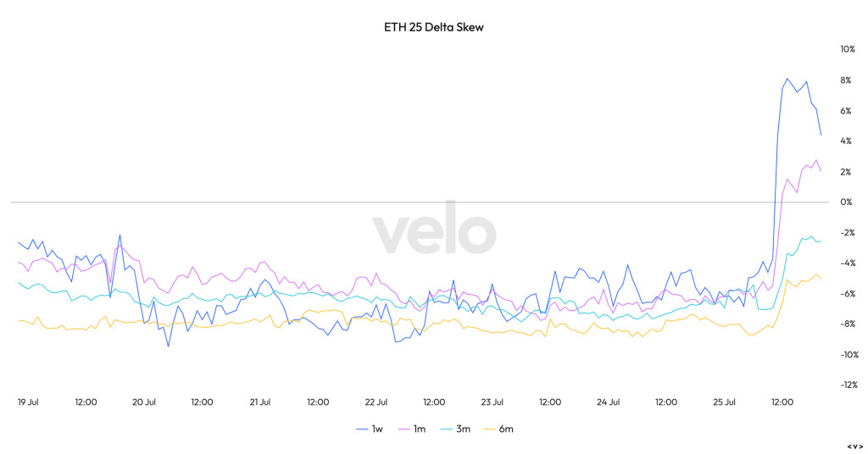Click the 21 Jul x-axis label
The height and width of the screenshot is (454, 868).
260,402
